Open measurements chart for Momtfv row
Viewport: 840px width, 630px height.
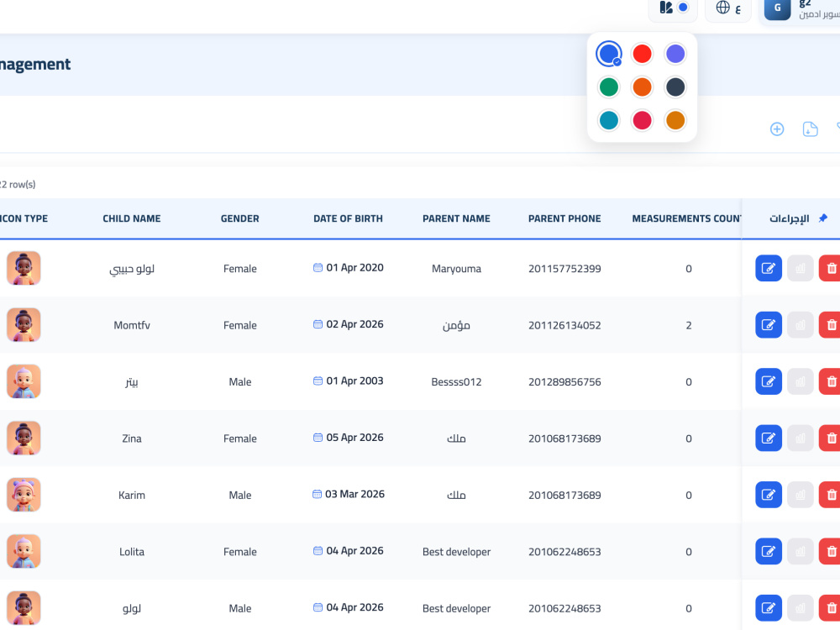801,324
